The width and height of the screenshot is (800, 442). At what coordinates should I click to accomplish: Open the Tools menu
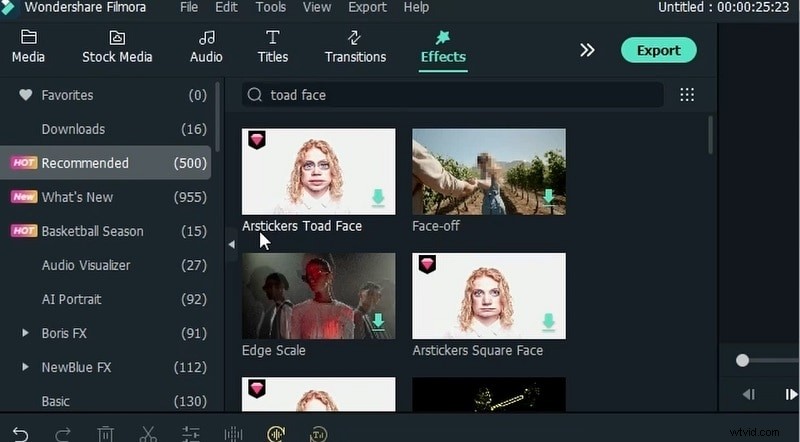pyautogui.click(x=270, y=7)
